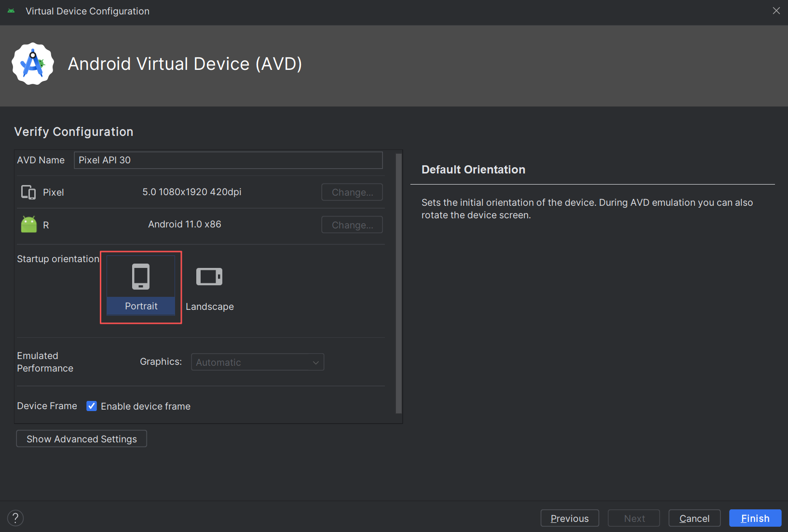Click the 'Startup orientation' label

58,259
